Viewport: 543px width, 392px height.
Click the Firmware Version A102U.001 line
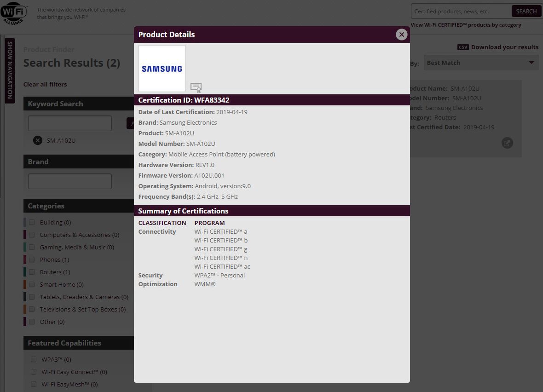tap(181, 176)
